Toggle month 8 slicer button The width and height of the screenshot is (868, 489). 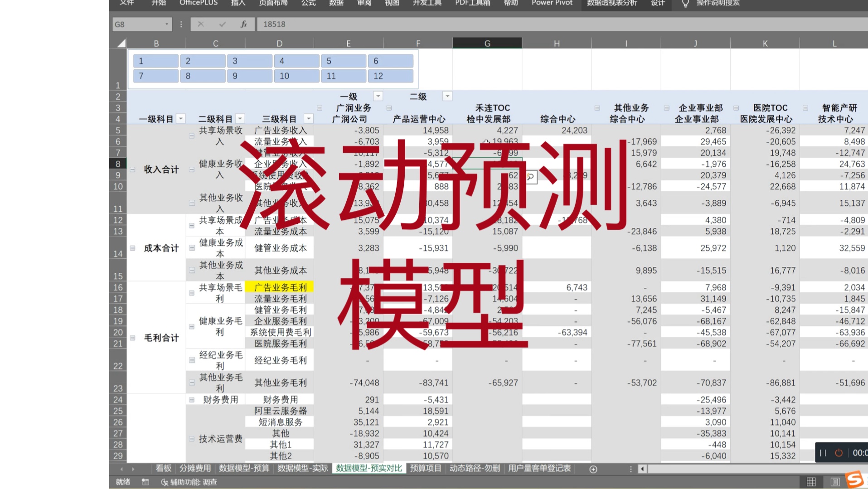click(203, 76)
